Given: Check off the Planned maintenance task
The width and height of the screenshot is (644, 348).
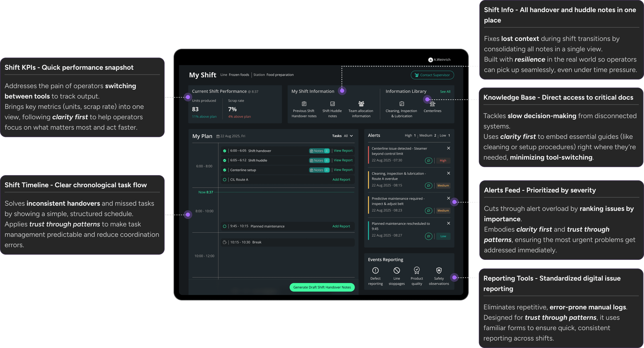Looking at the screenshot, I should [224, 226].
